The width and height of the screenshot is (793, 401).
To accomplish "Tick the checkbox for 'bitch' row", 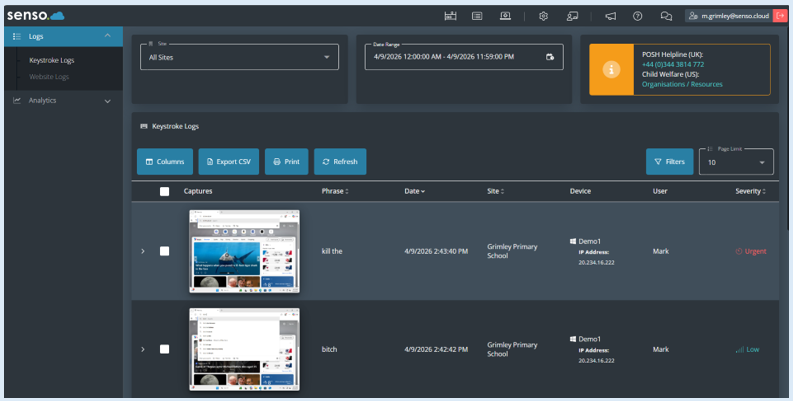I will (164, 349).
